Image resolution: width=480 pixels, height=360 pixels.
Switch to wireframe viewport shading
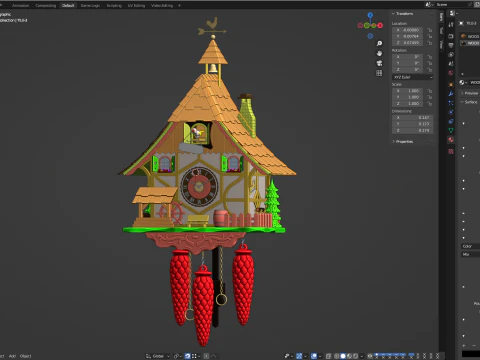click(336, 356)
